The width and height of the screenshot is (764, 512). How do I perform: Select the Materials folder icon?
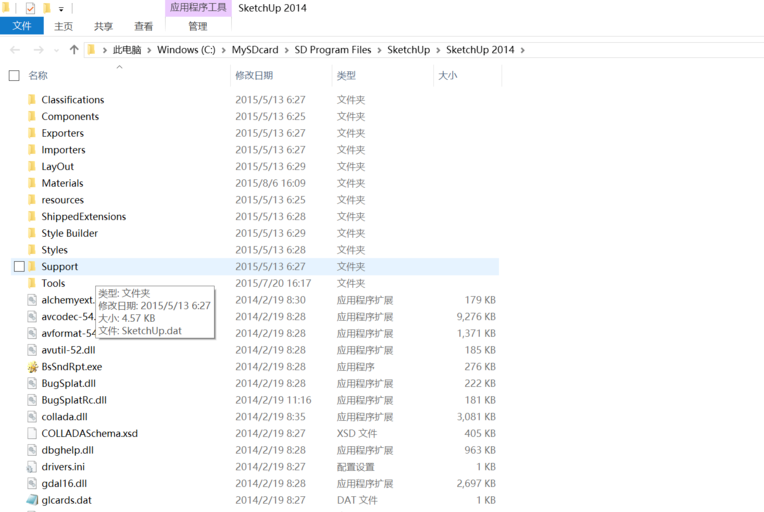[x=32, y=183]
